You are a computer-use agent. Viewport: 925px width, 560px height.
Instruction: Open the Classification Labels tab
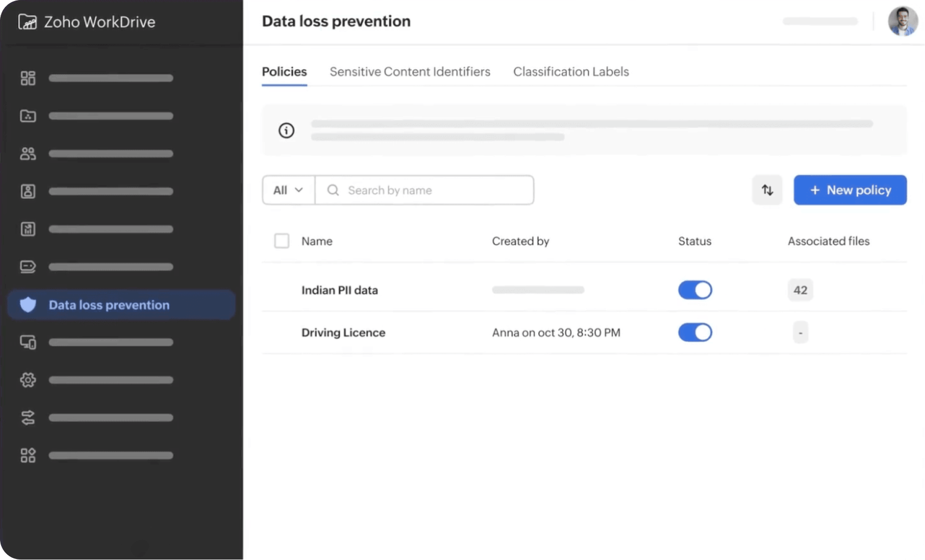[571, 71]
